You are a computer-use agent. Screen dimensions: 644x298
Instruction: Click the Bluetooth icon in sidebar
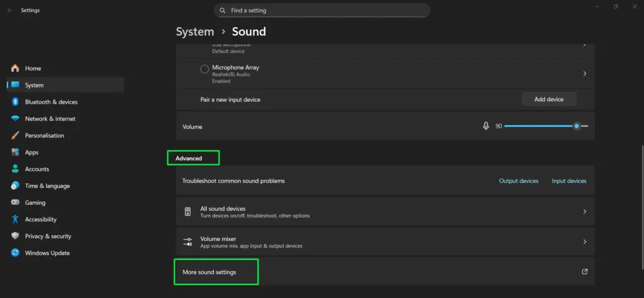[15, 102]
